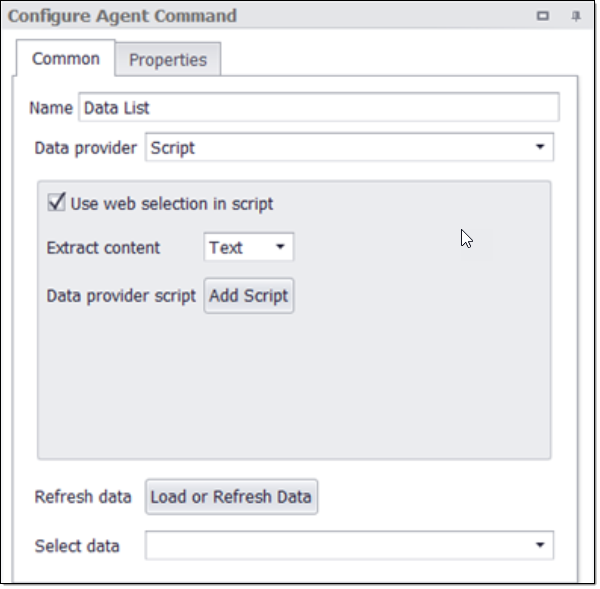The width and height of the screenshot is (600, 589).
Task: Select the Common tab
Action: coord(66,59)
